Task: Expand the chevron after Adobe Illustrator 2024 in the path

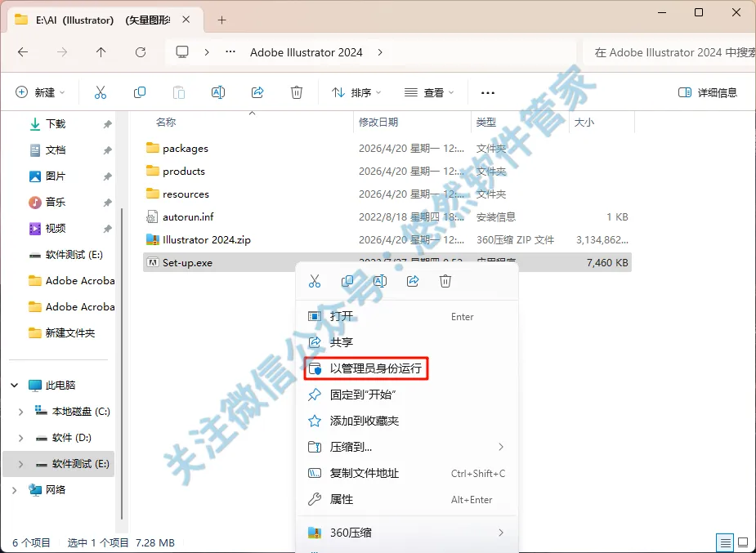Action: click(x=380, y=52)
